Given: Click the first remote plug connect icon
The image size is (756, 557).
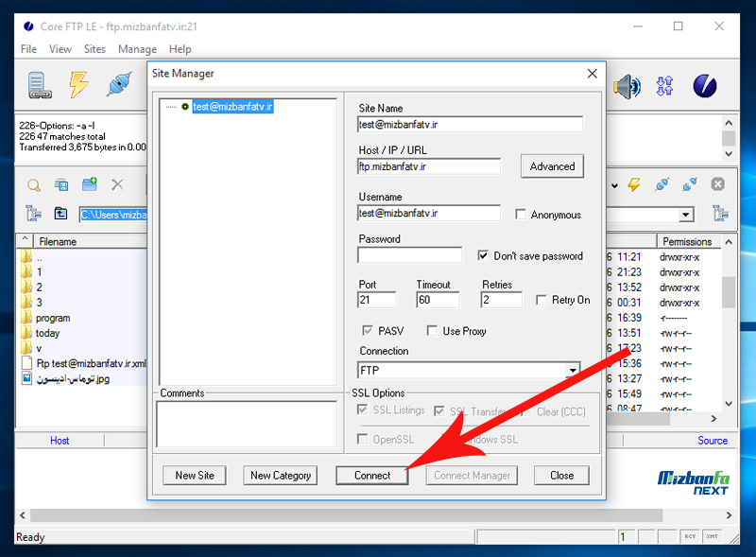Looking at the screenshot, I should [x=662, y=184].
